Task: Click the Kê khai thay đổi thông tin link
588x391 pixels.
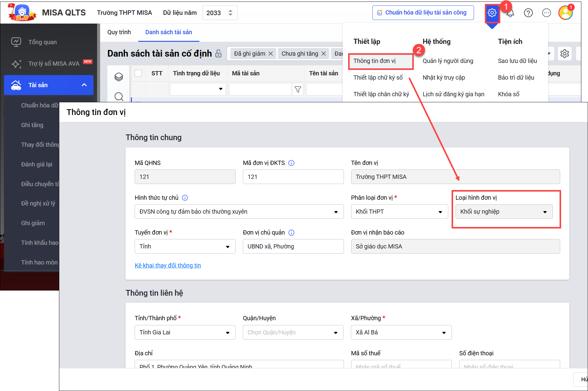Action: [x=168, y=265]
